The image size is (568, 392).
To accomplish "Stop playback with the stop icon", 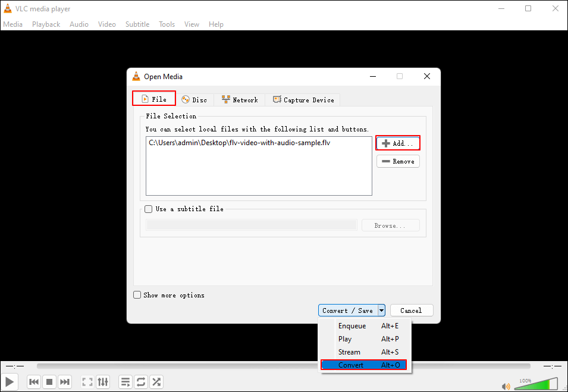I will point(50,382).
